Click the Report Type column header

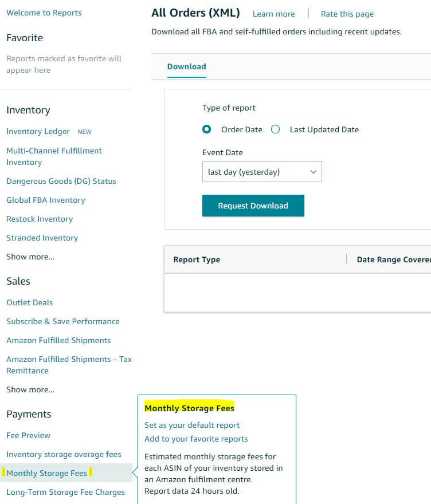[197, 259]
